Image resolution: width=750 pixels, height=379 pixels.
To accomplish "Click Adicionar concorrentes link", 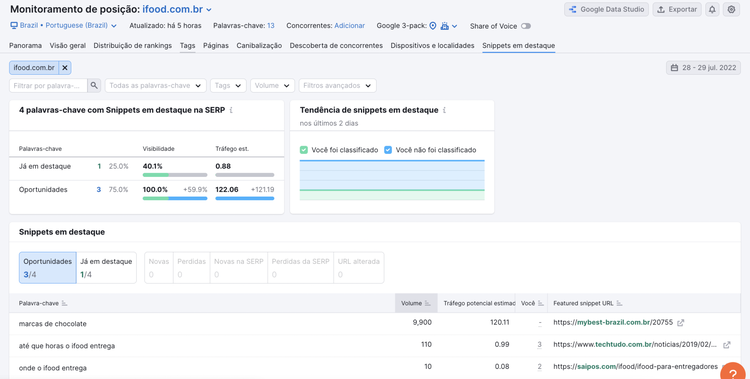I will 349,26.
